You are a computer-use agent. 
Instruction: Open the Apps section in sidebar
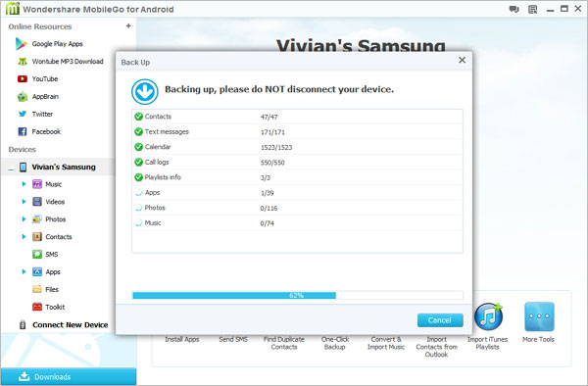coord(46,271)
